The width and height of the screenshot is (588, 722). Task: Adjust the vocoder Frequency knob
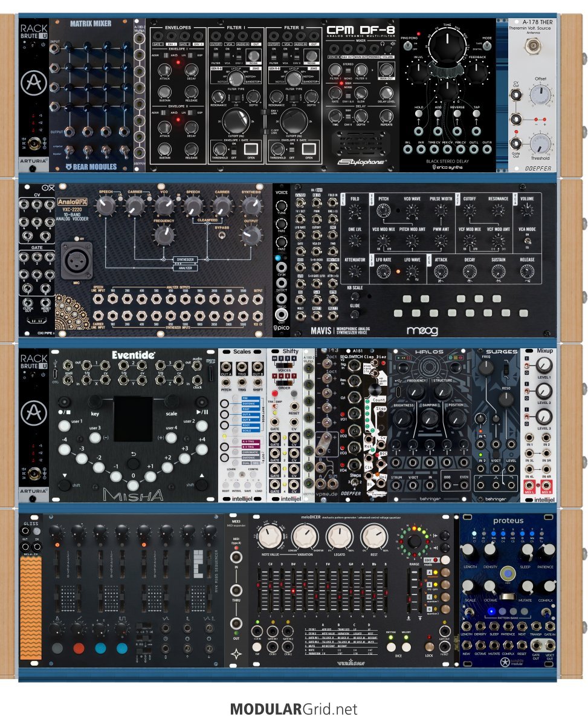tap(163, 236)
